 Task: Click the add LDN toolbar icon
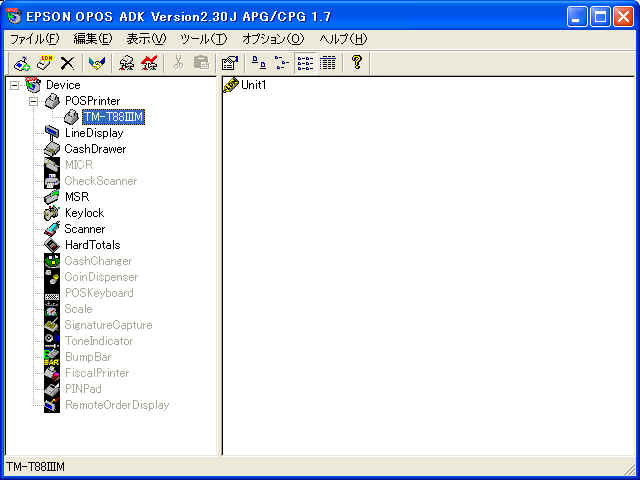[x=44, y=63]
